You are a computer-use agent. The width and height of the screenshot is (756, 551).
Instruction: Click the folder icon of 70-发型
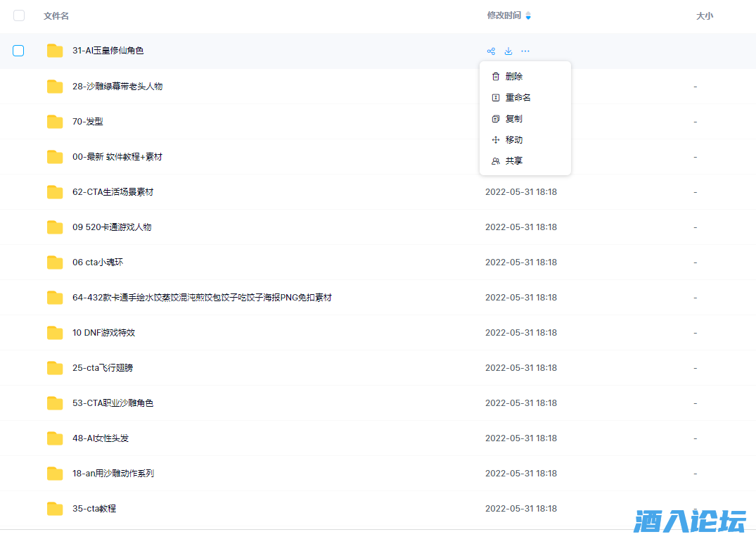pos(54,121)
